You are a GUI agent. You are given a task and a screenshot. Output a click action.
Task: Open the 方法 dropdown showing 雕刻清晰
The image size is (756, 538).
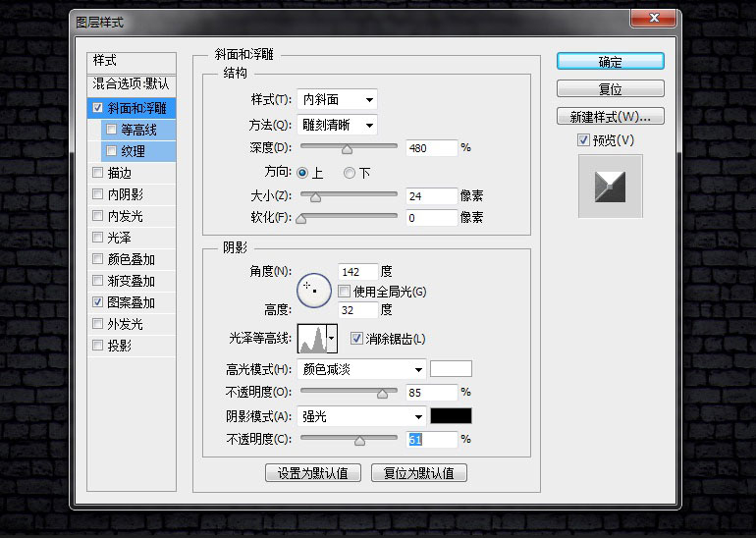click(x=337, y=126)
